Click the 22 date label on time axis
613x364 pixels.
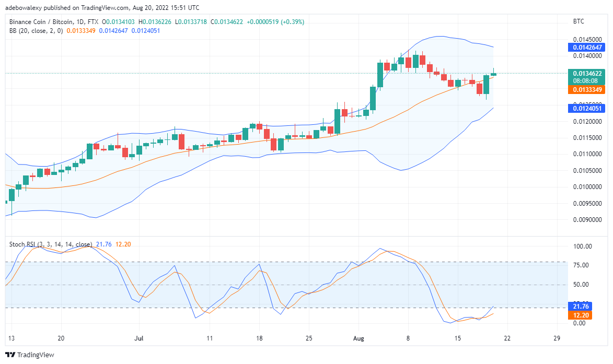507,338
